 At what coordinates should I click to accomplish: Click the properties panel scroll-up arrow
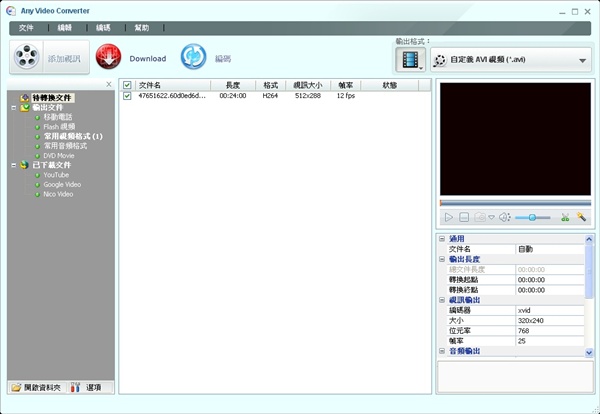[x=589, y=240]
